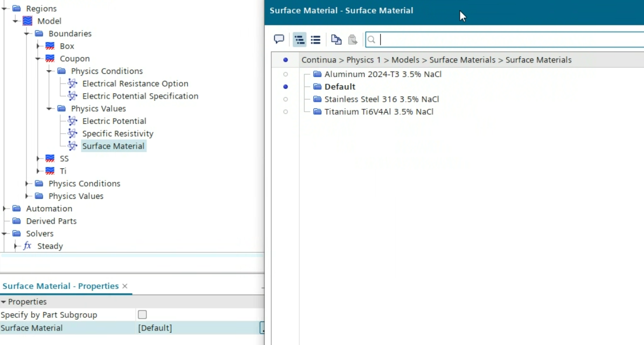
Task: Click the copy icon in dialog toolbar
Action: [337, 39]
